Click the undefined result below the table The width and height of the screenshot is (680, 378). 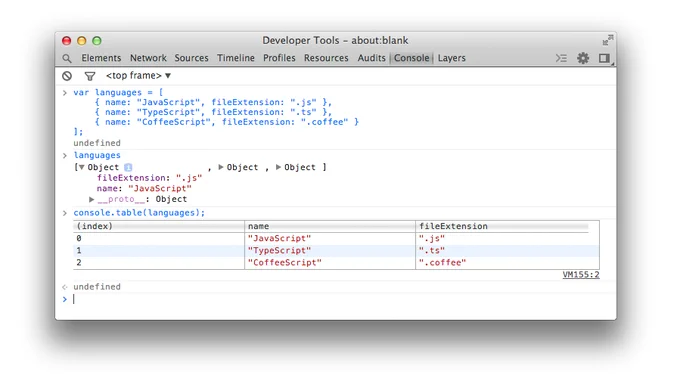point(97,287)
